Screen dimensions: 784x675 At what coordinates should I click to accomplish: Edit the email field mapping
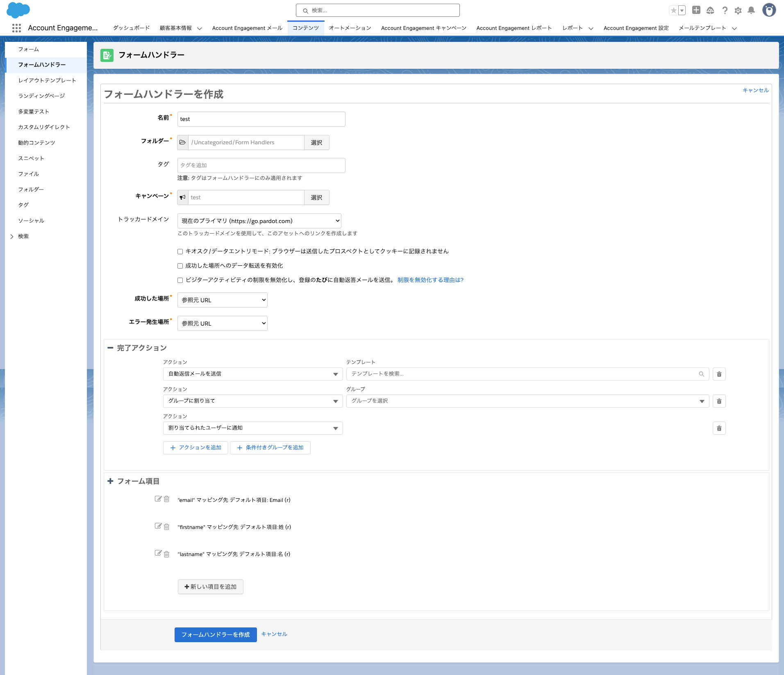point(158,499)
